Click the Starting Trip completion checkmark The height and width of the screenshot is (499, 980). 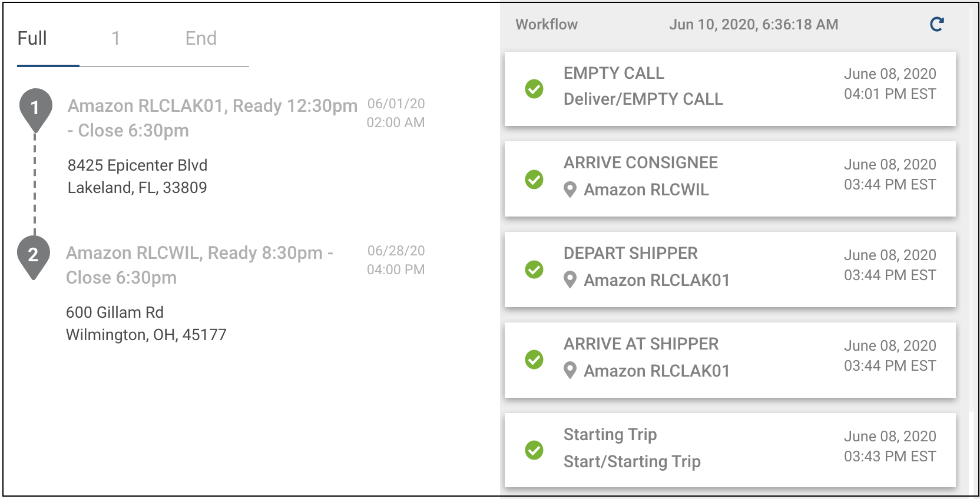pos(534,450)
